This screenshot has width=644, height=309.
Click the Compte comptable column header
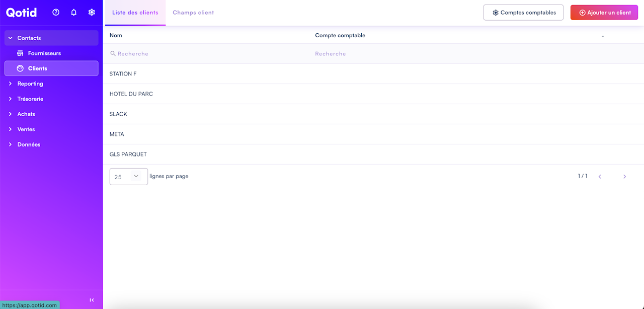(x=340, y=35)
